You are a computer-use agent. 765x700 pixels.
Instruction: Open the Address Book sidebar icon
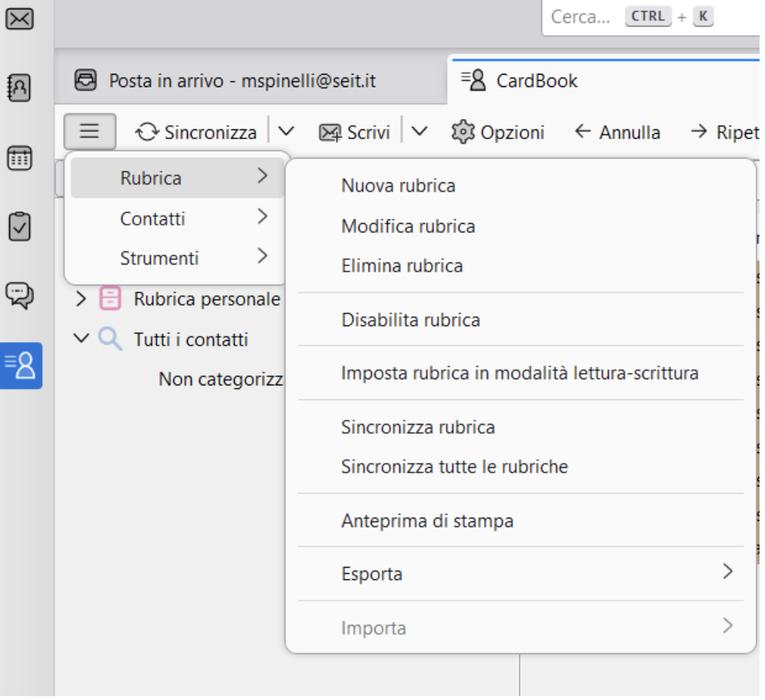(x=19, y=88)
